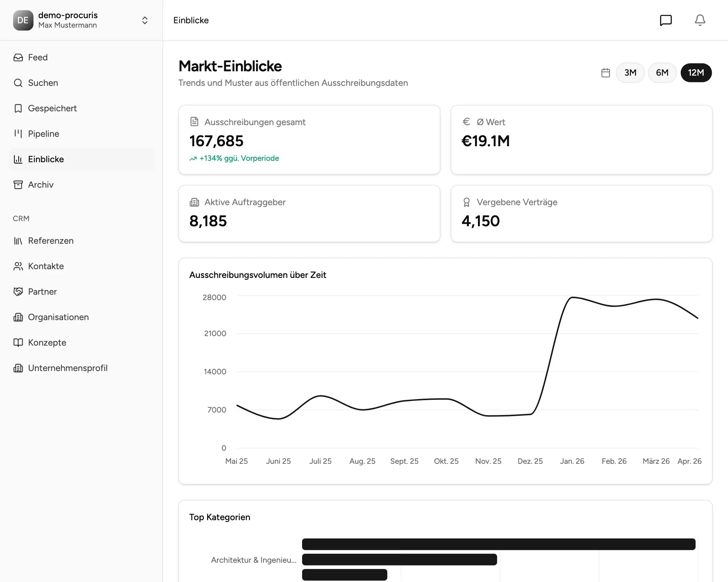Click the 4,150 awarded contracts value
This screenshot has width=728, height=582.
(480, 221)
